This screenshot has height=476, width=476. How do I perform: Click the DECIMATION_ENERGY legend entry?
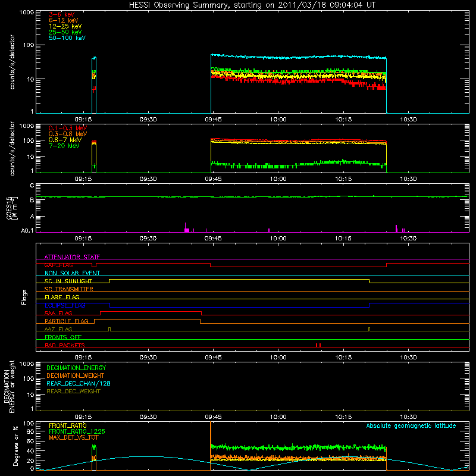click(x=76, y=368)
